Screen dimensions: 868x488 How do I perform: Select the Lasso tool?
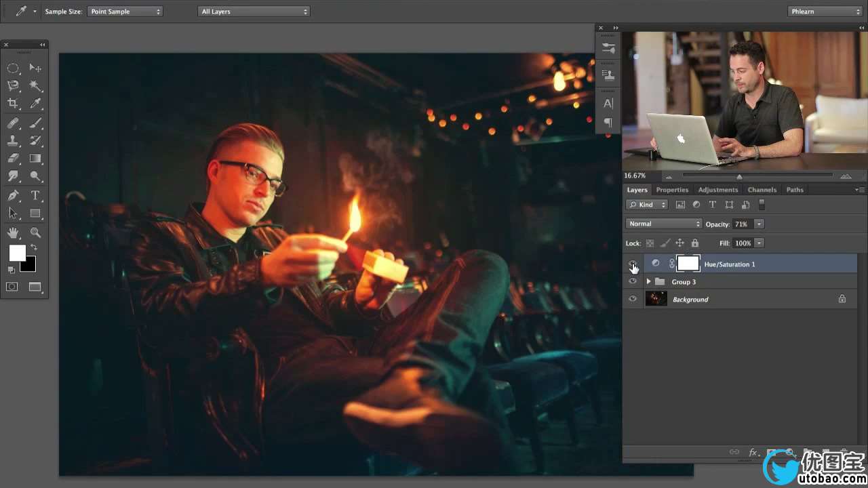click(x=13, y=86)
